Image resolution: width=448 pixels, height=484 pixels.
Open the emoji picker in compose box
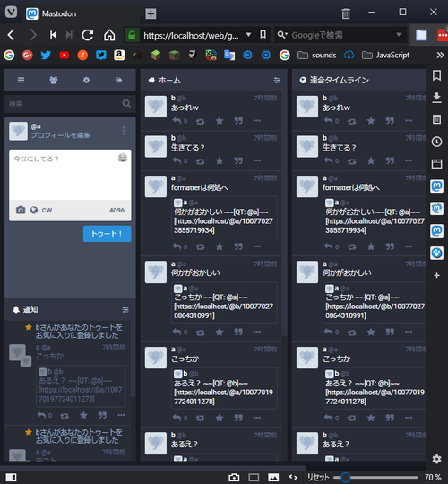(123, 158)
